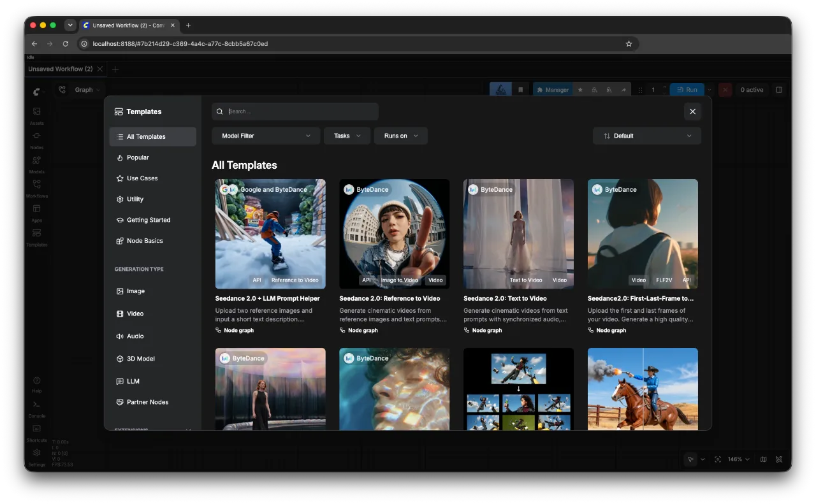Click the Run button

click(687, 90)
